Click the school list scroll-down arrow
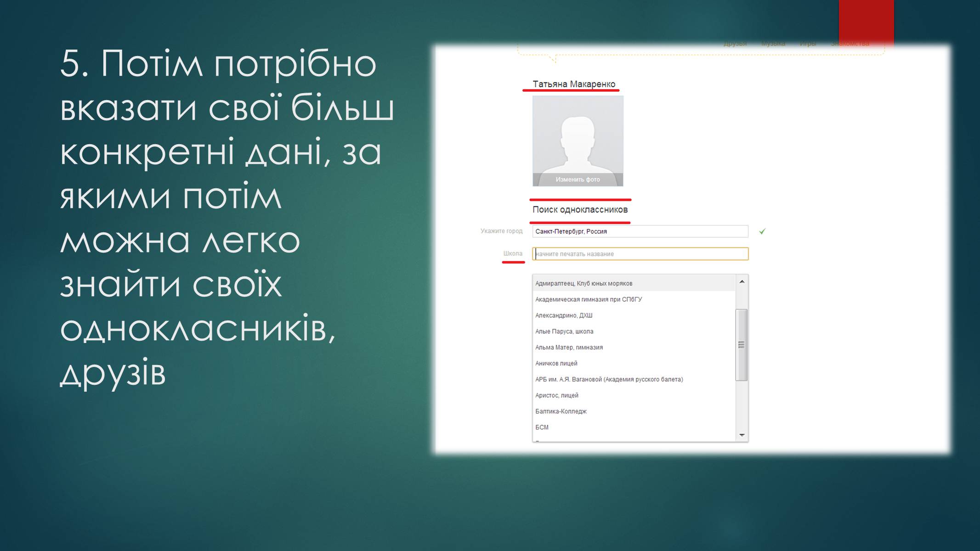Image resolution: width=980 pixels, height=551 pixels. (742, 435)
